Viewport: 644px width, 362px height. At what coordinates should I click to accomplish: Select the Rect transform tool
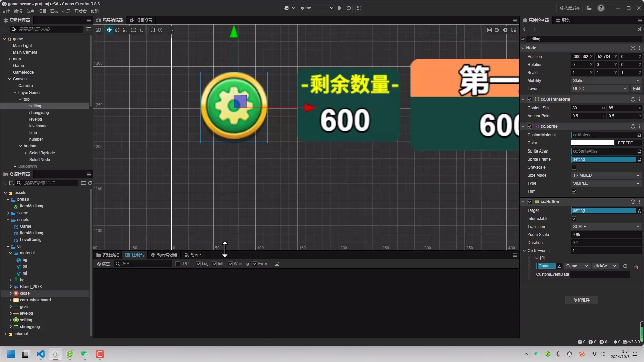(133, 30)
